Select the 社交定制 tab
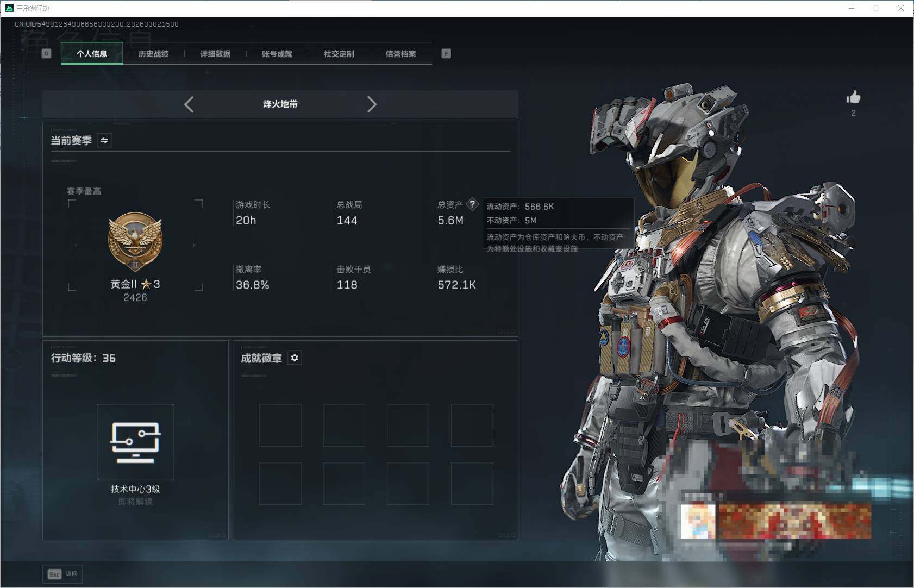 339,53
